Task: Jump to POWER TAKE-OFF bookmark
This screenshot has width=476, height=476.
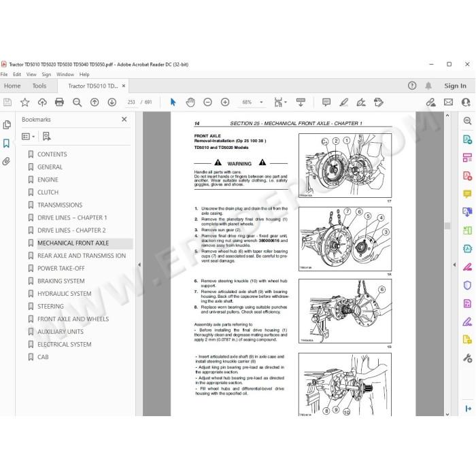Action: tap(61, 269)
